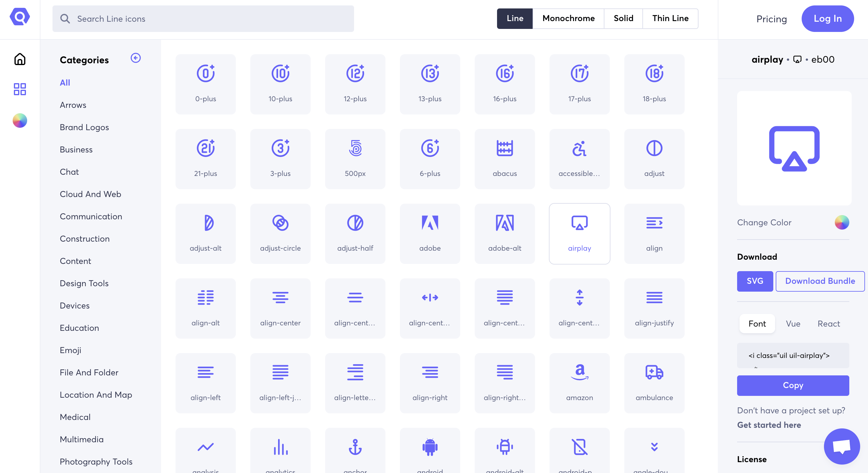Select the Brand Logos category
The width and height of the screenshot is (868, 473).
pyautogui.click(x=84, y=127)
